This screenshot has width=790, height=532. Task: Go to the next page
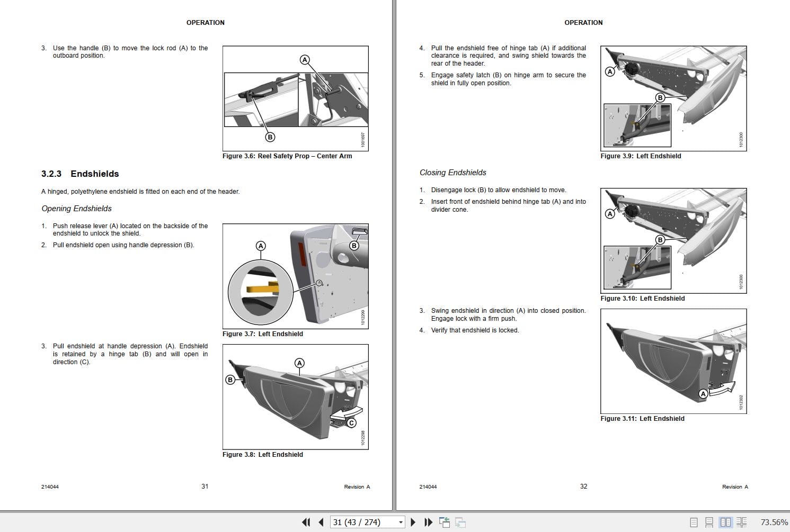[413, 522]
